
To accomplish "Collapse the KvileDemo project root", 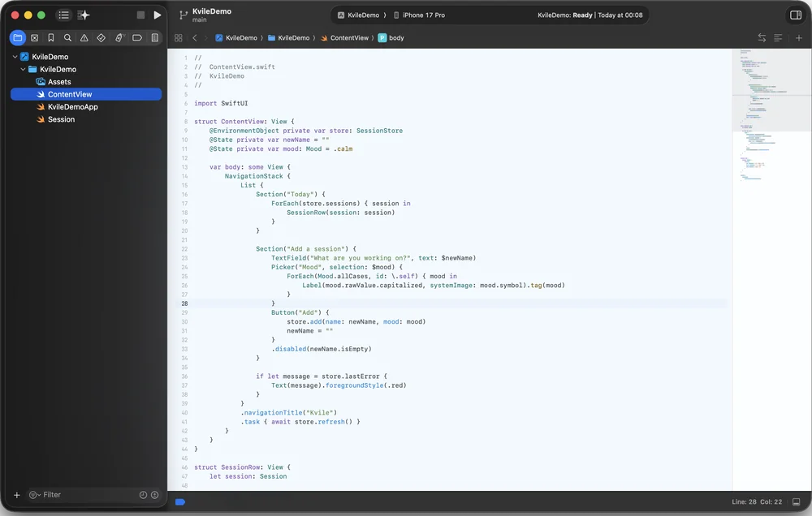I will coord(15,57).
